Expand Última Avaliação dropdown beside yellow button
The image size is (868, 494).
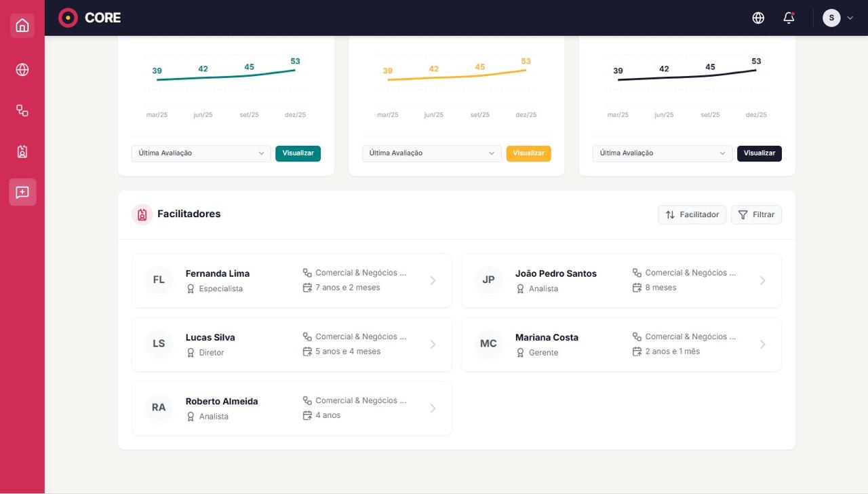[x=431, y=153]
